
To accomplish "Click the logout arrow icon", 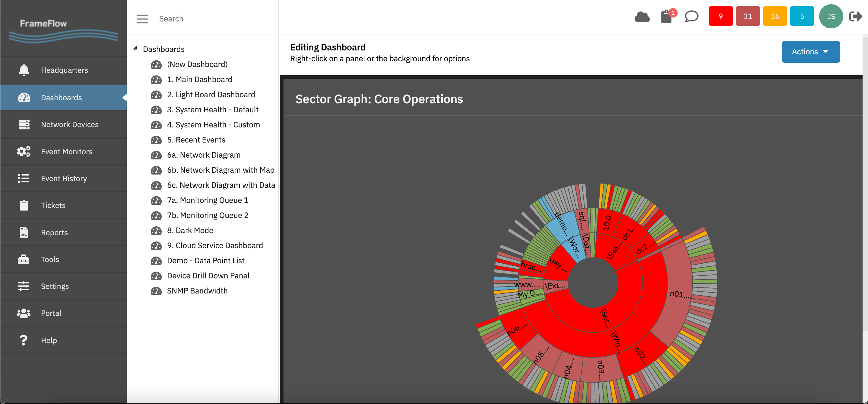I will pos(855,17).
